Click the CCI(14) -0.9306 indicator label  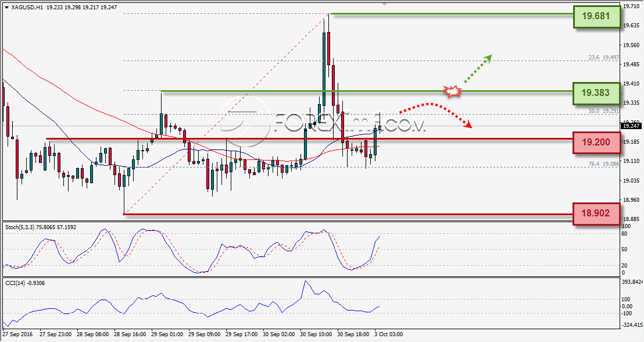pos(24,283)
